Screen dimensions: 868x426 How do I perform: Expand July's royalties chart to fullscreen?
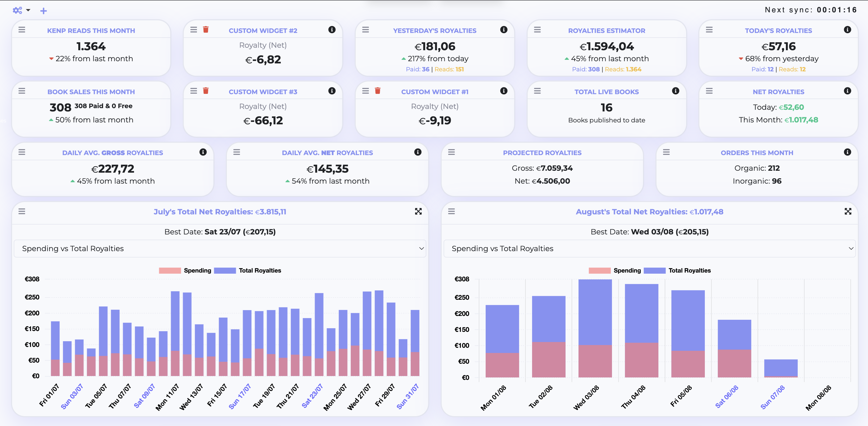pyautogui.click(x=418, y=211)
